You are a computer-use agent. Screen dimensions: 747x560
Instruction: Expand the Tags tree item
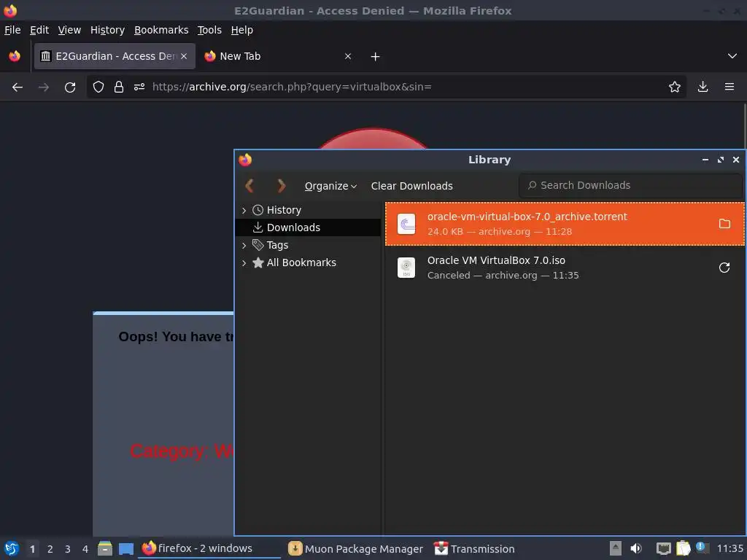(x=244, y=246)
